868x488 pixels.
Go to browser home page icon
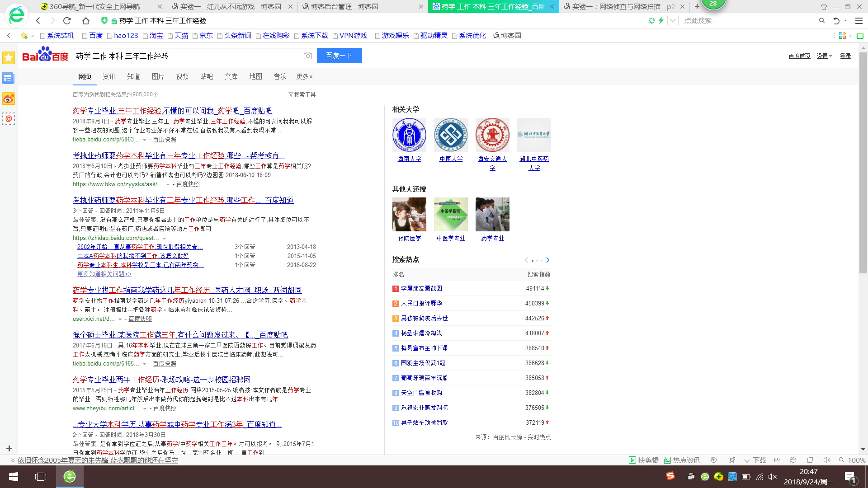pyautogui.click(x=85, y=20)
